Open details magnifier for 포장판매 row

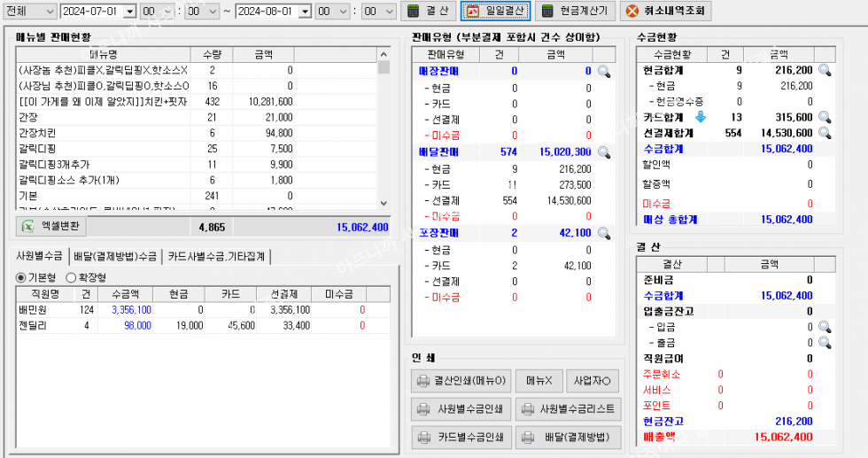pyautogui.click(x=604, y=234)
